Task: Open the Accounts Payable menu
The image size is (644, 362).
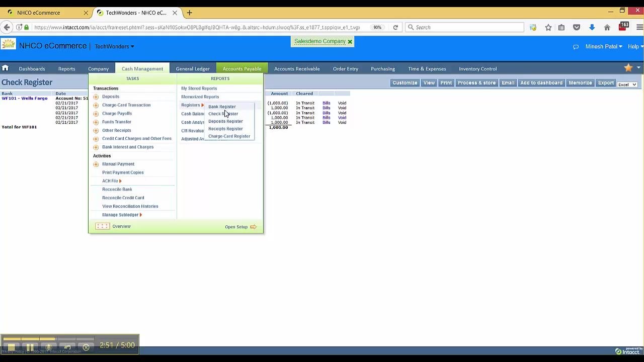Action: 242,68
